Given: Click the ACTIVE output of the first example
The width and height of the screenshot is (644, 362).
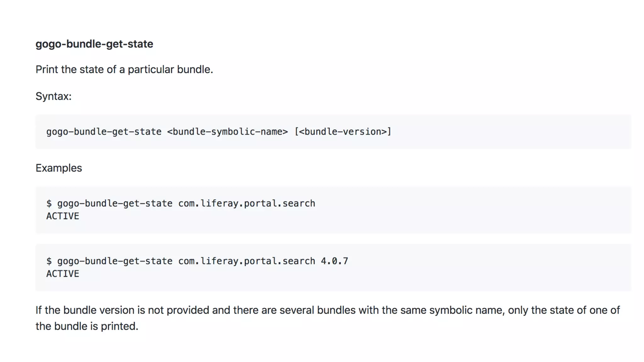Looking at the screenshot, I should (x=63, y=216).
